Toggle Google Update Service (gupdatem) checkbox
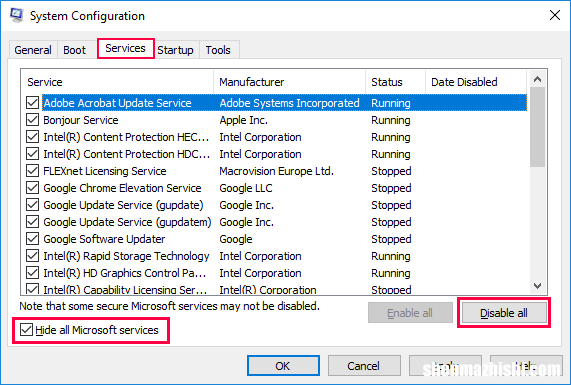The height and width of the screenshot is (385, 571). 32,222
